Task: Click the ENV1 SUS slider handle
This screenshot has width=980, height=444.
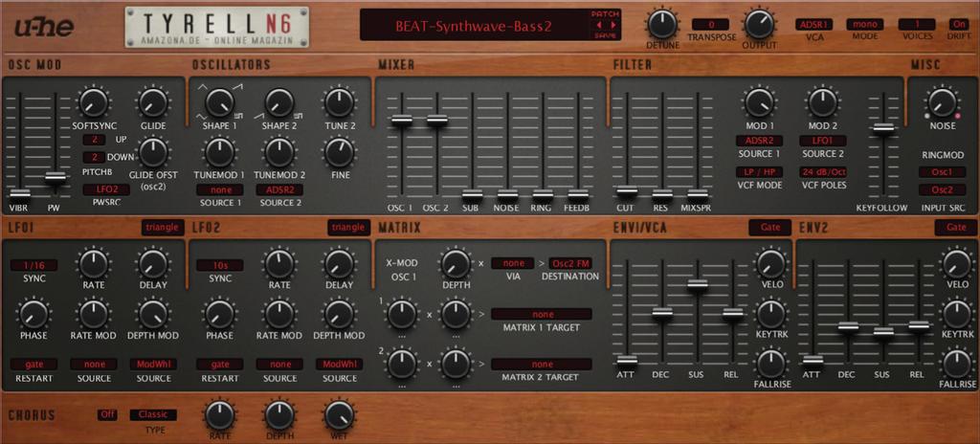Action: click(698, 284)
